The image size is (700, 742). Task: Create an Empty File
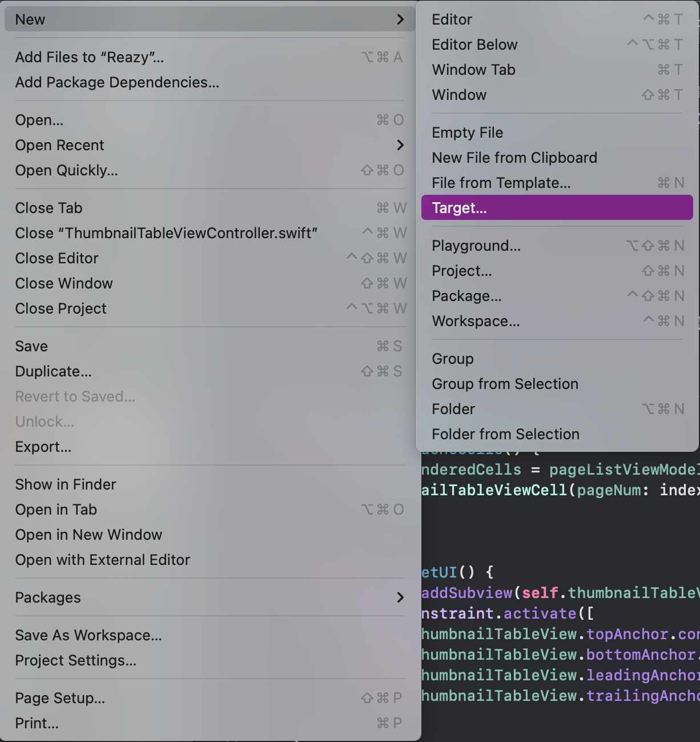[x=467, y=133]
